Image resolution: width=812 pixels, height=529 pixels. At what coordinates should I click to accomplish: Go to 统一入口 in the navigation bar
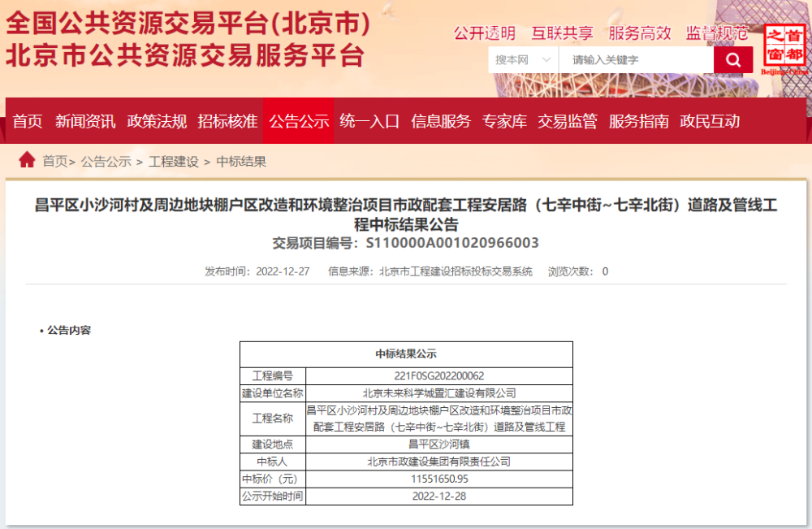[x=369, y=121]
